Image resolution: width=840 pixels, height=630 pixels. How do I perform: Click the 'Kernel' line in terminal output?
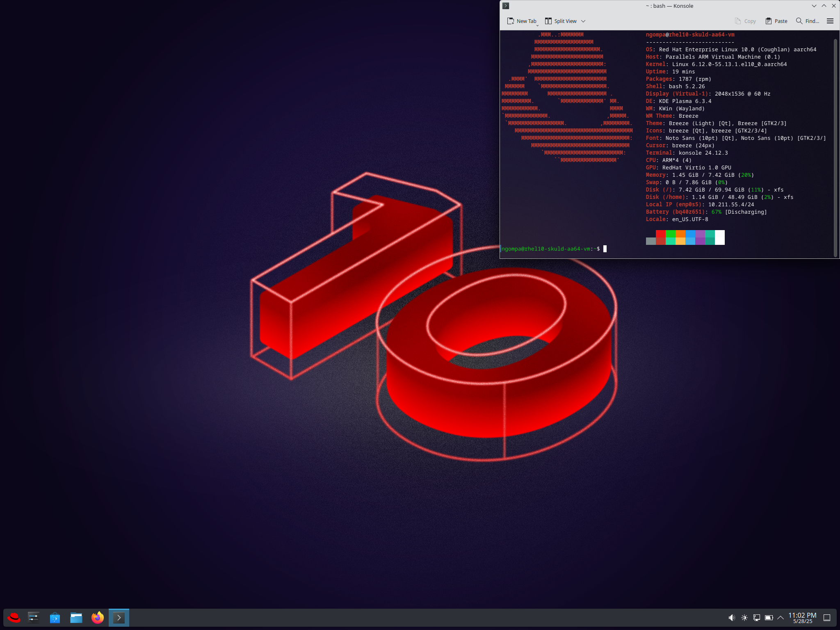point(716,64)
